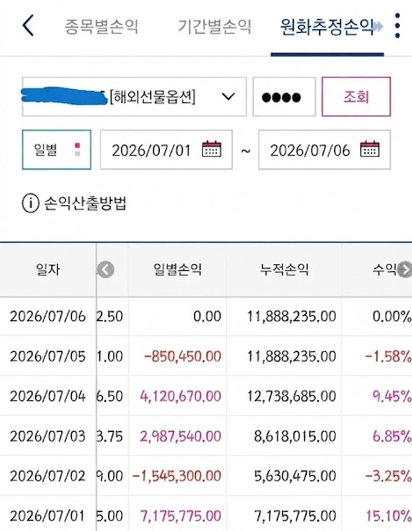The width and height of the screenshot is (412, 531).
Task: Open the 손익산출방법 link
Action: click(85, 204)
